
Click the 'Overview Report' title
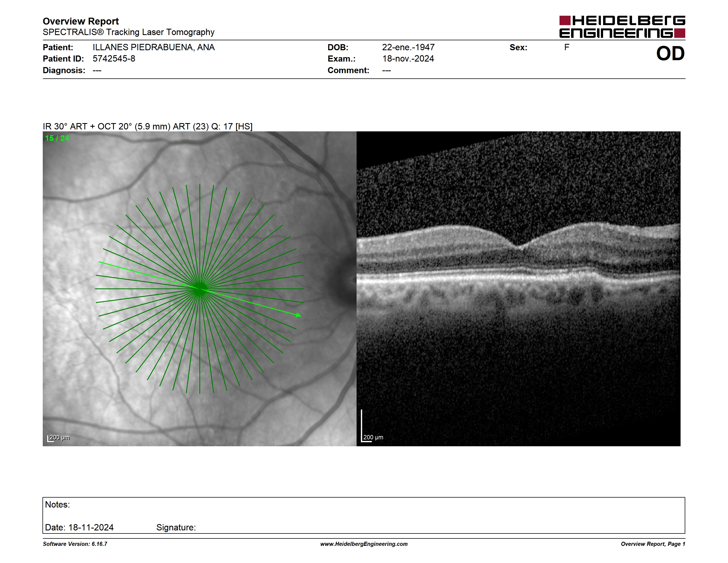click(x=81, y=21)
